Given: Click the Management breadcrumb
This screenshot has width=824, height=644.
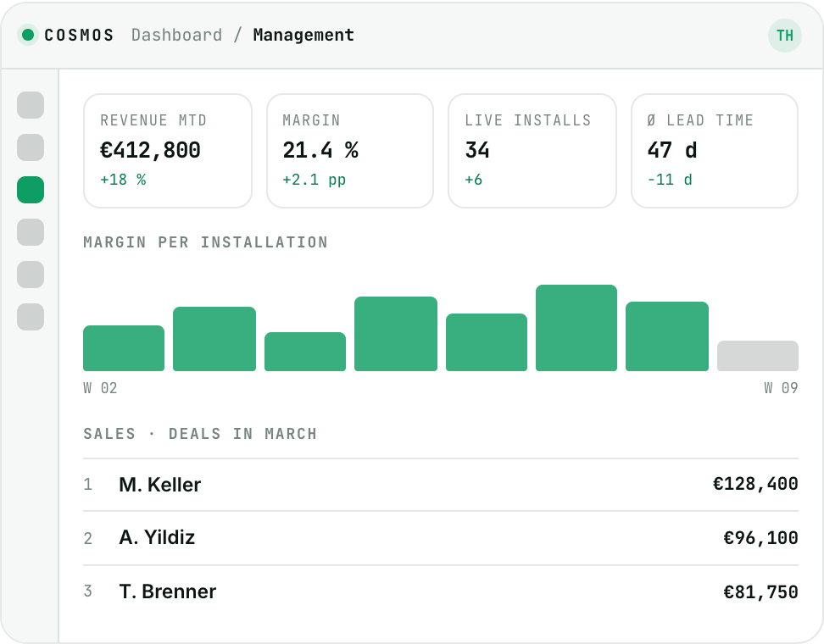Looking at the screenshot, I should [x=303, y=36].
